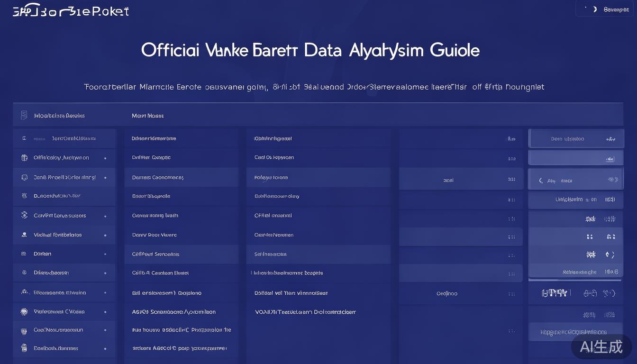This screenshot has height=364, width=637.
Task: Click the icon left of Vrolial row
Action: point(24,235)
